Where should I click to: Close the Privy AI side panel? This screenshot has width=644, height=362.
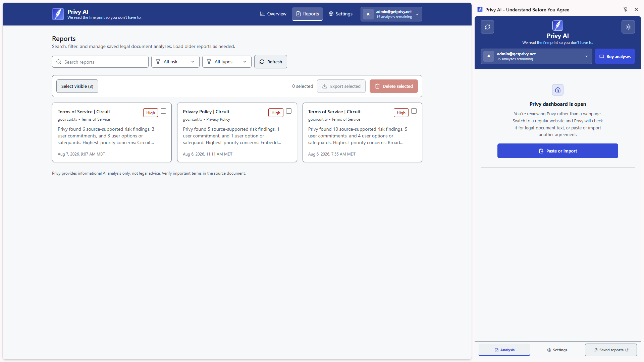click(636, 9)
